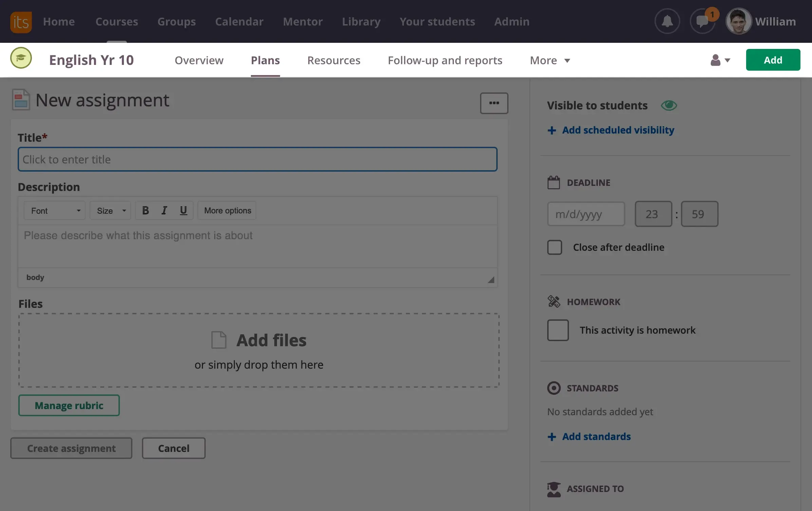Click William's profile avatar

(x=738, y=21)
